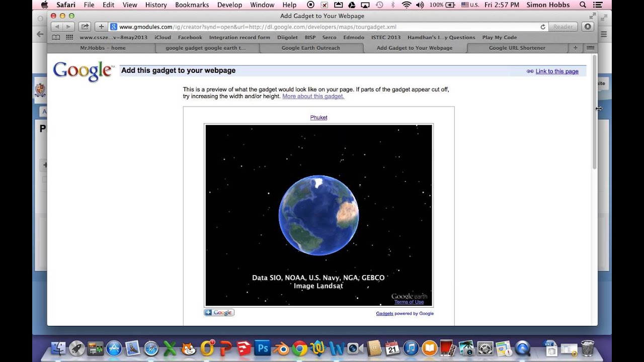Screen dimensions: 644x362
Task: Show all tabs icon at tab bar end
Action: point(590,48)
